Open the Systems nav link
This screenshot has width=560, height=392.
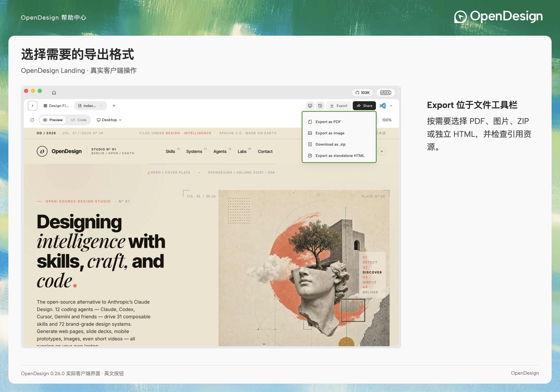[x=194, y=152]
